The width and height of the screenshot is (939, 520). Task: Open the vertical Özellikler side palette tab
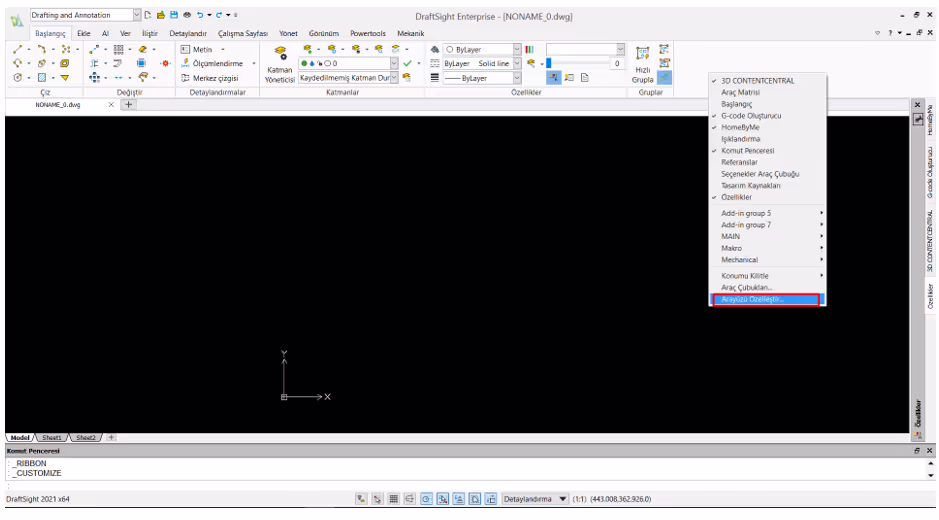930,296
